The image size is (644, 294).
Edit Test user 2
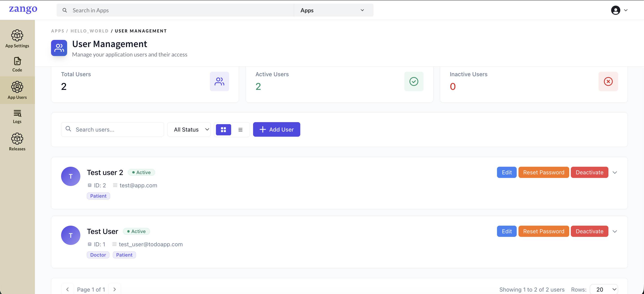[x=507, y=172]
